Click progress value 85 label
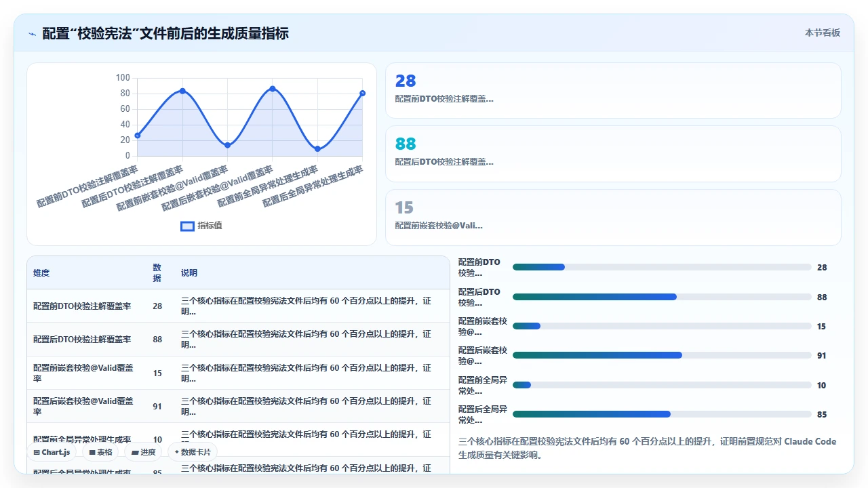The image size is (868, 488). pyautogui.click(x=822, y=415)
